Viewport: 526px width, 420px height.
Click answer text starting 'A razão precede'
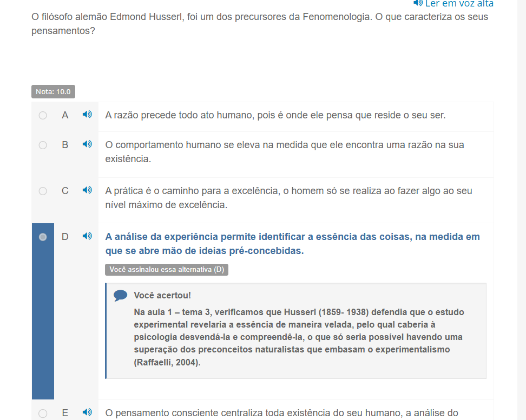click(x=275, y=115)
